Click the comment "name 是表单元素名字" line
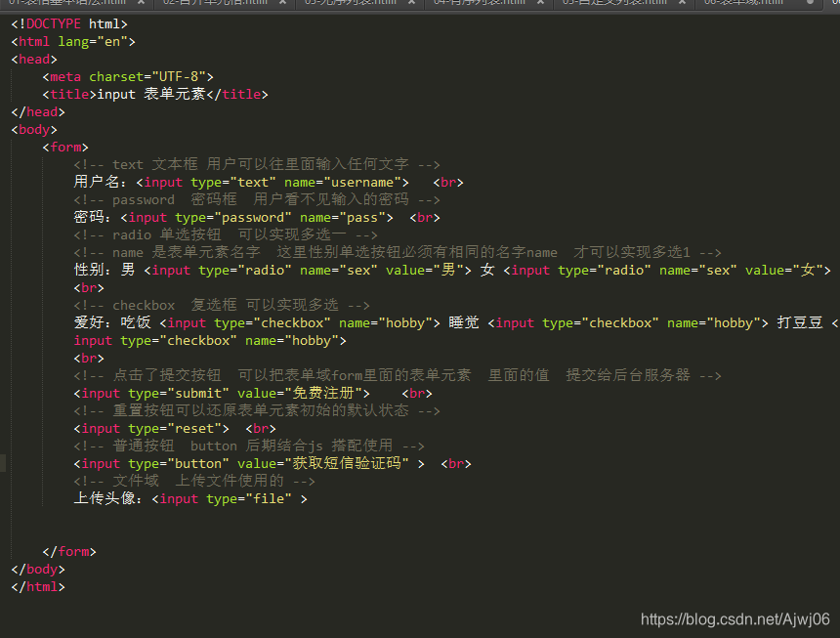Viewport: 840px width, 638px height. [398, 252]
